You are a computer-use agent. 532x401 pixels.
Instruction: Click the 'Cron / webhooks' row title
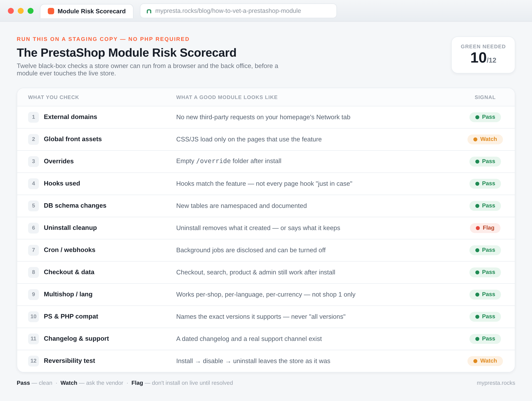tap(69, 250)
